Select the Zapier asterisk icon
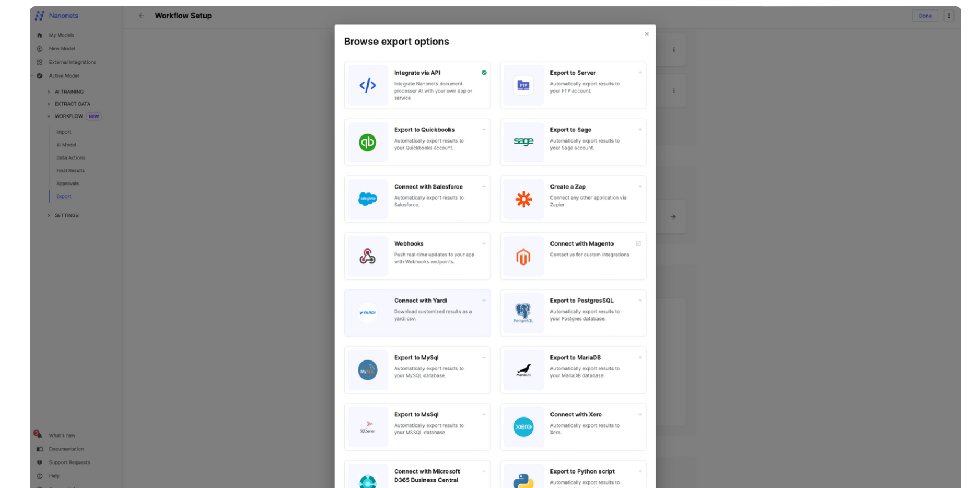The image size is (980, 488). point(523,199)
